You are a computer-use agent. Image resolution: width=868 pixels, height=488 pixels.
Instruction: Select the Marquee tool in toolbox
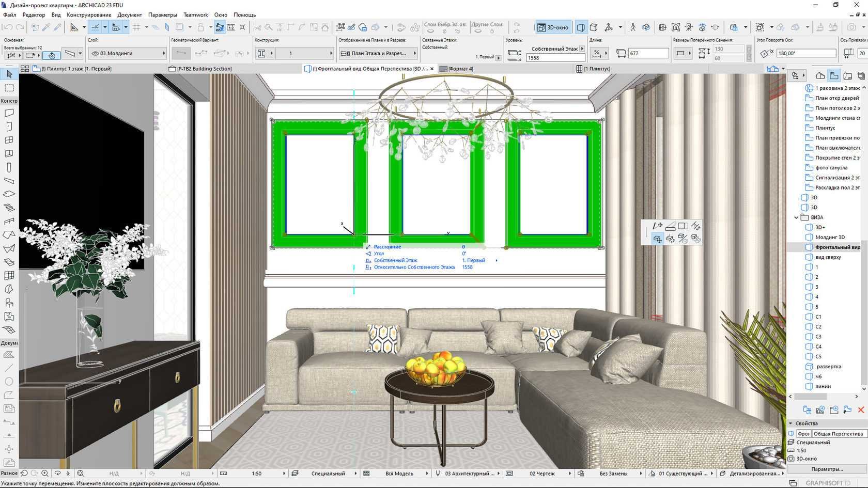tap(9, 88)
